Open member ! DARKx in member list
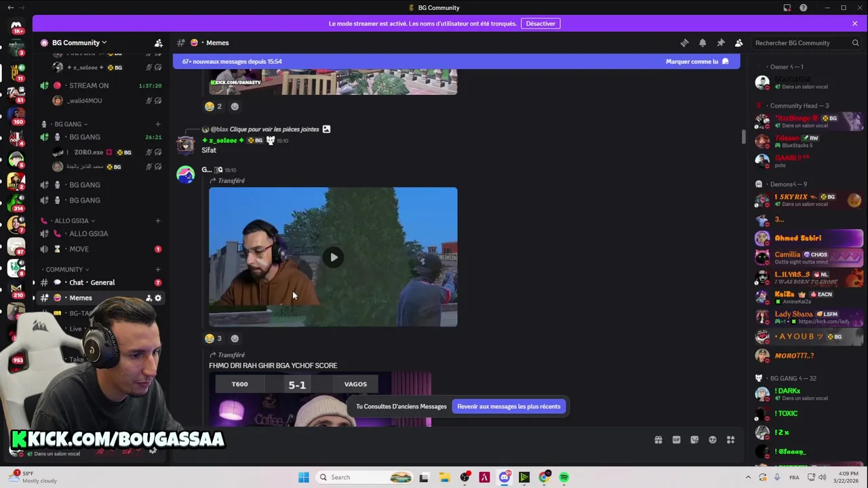868x488 pixels. [x=808, y=394]
